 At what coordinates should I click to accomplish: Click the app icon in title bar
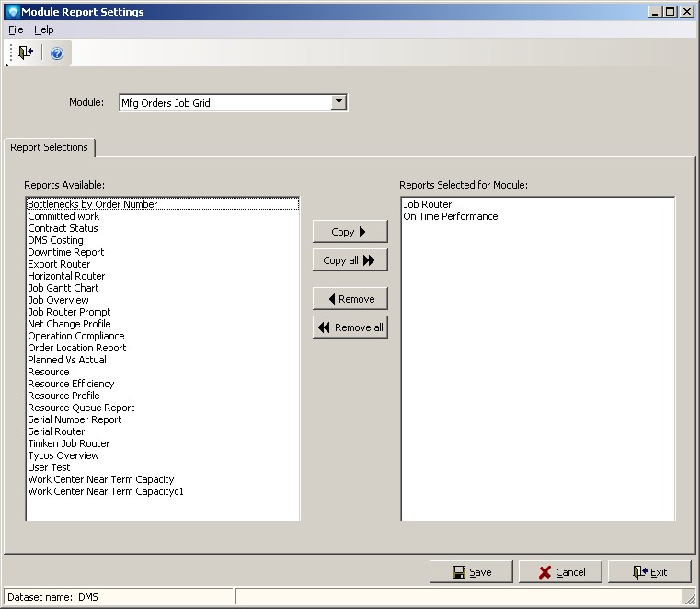pyautogui.click(x=11, y=12)
